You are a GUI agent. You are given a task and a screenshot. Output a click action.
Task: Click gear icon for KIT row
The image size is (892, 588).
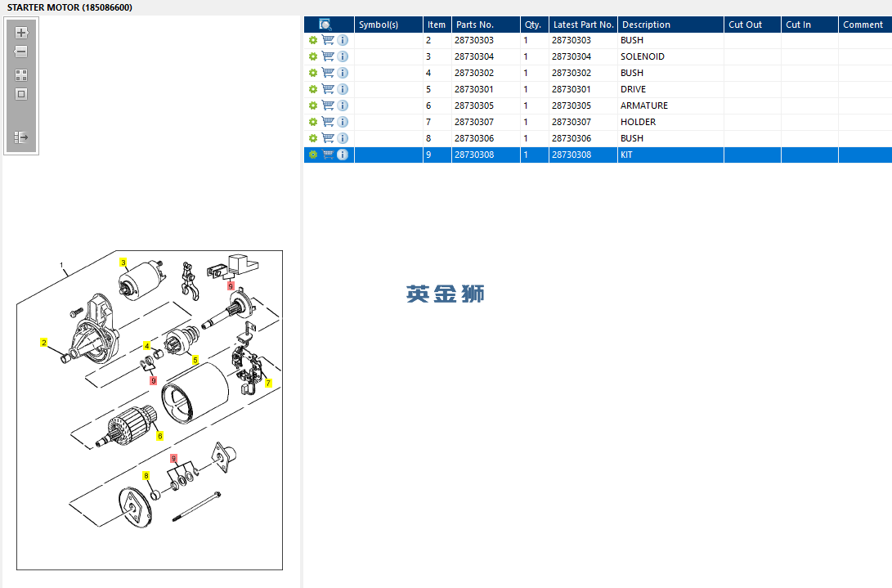click(313, 155)
